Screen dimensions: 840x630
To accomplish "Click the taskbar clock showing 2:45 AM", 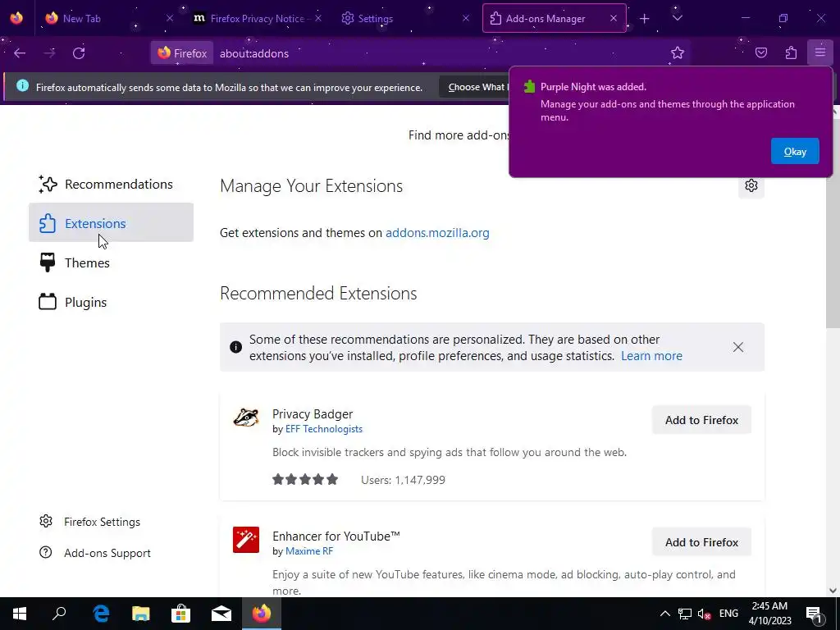I will point(769,614).
